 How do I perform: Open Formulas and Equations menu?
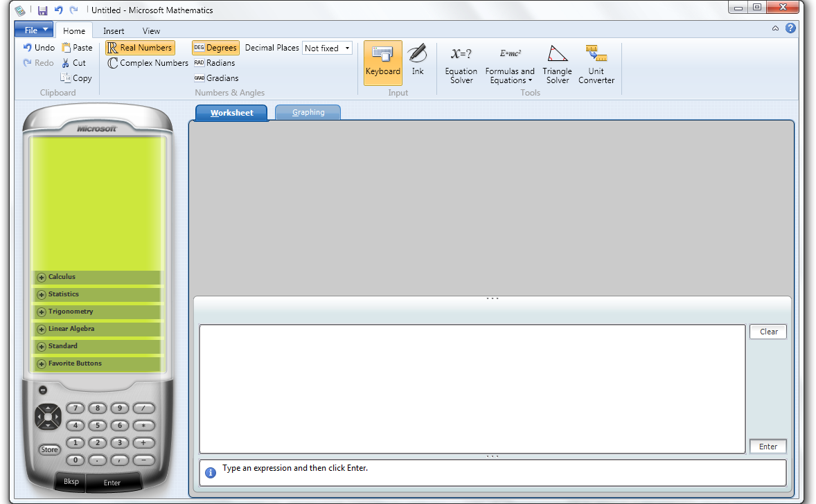click(510, 64)
